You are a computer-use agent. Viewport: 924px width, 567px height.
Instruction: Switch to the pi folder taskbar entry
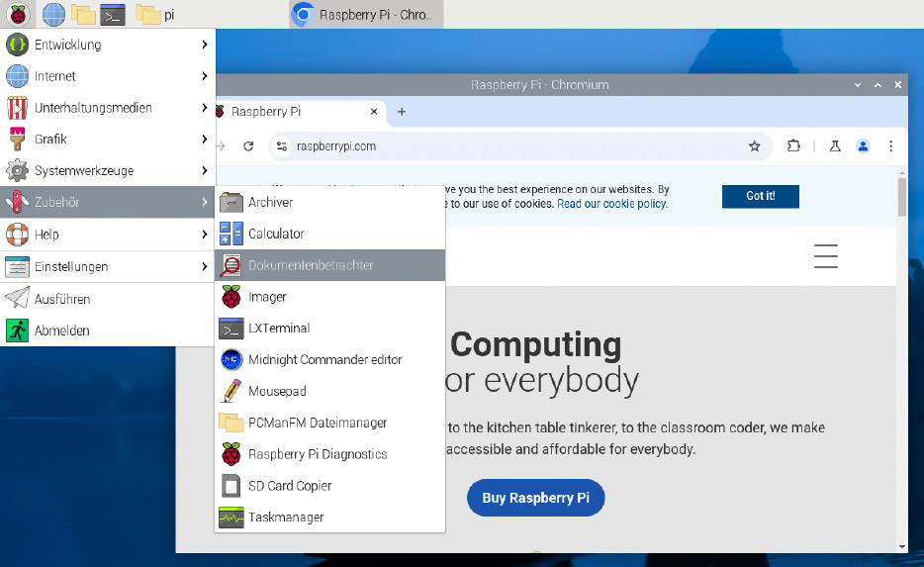pos(155,14)
